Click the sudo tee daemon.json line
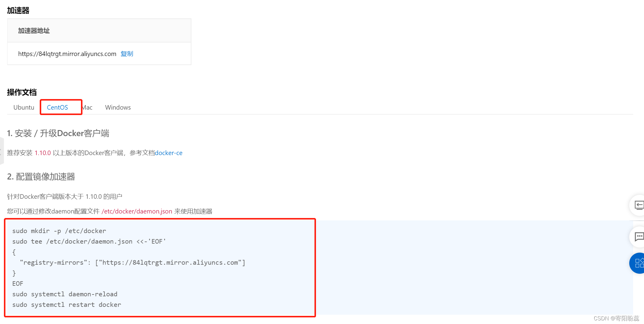Viewport: 644px width, 324px height. [89, 241]
